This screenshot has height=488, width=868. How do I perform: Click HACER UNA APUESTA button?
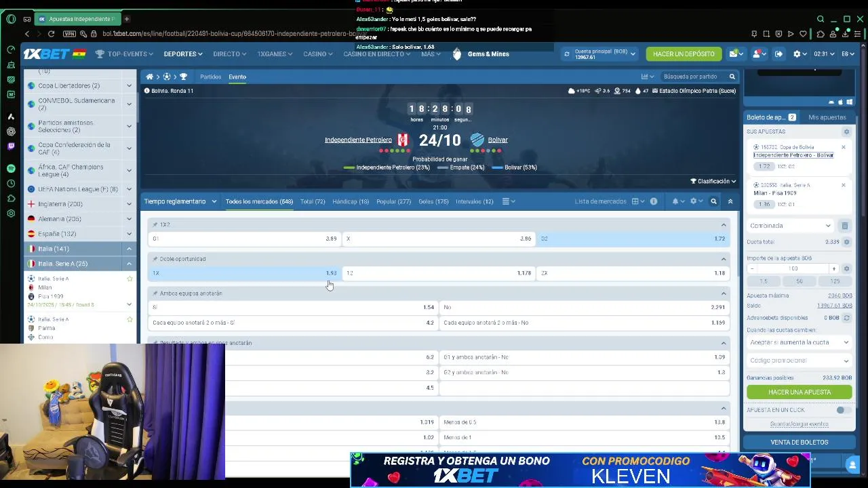799,392
